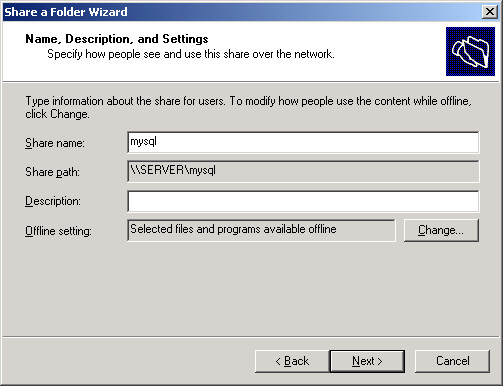
Task: Click the Share name input field
Action: [303, 142]
